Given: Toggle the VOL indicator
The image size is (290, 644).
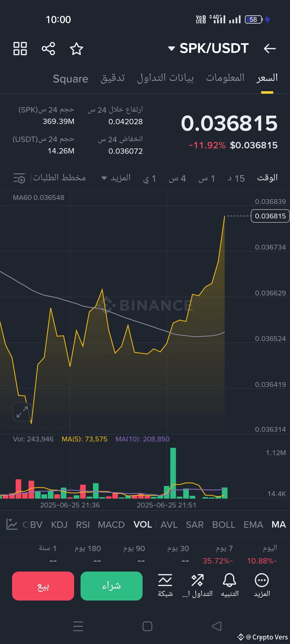Looking at the screenshot, I should point(143,524).
